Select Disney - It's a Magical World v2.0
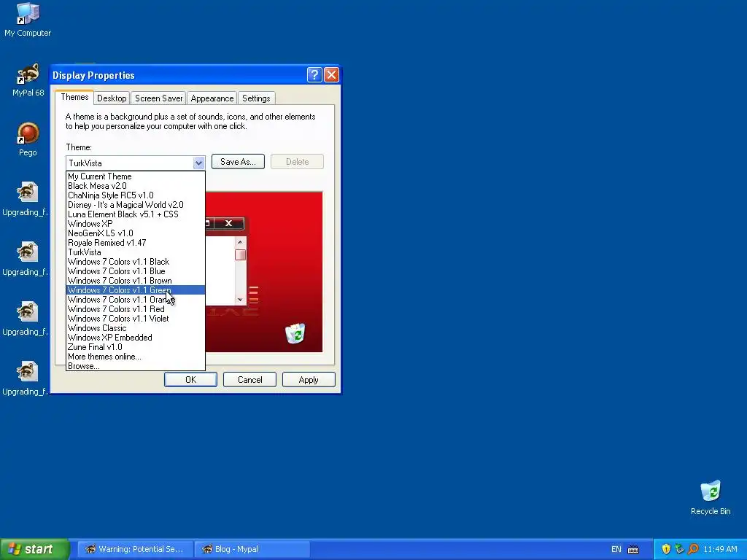Image resolution: width=747 pixels, height=560 pixels. [135, 205]
